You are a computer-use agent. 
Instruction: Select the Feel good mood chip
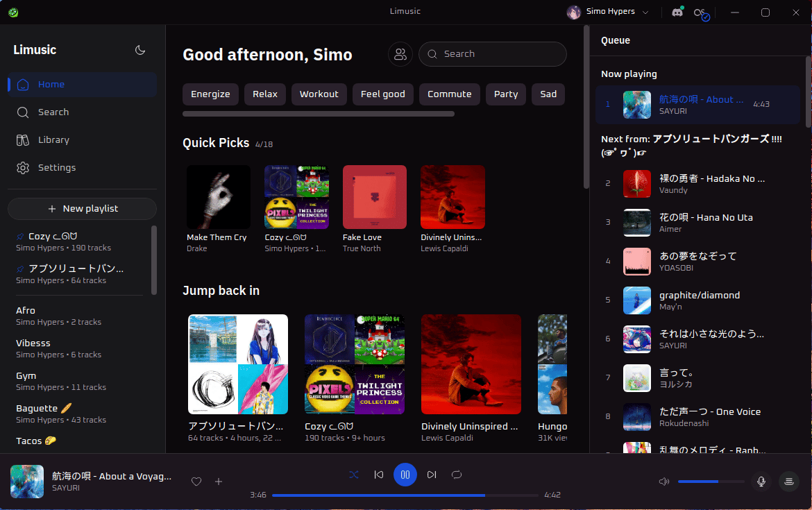pyautogui.click(x=382, y=94)
